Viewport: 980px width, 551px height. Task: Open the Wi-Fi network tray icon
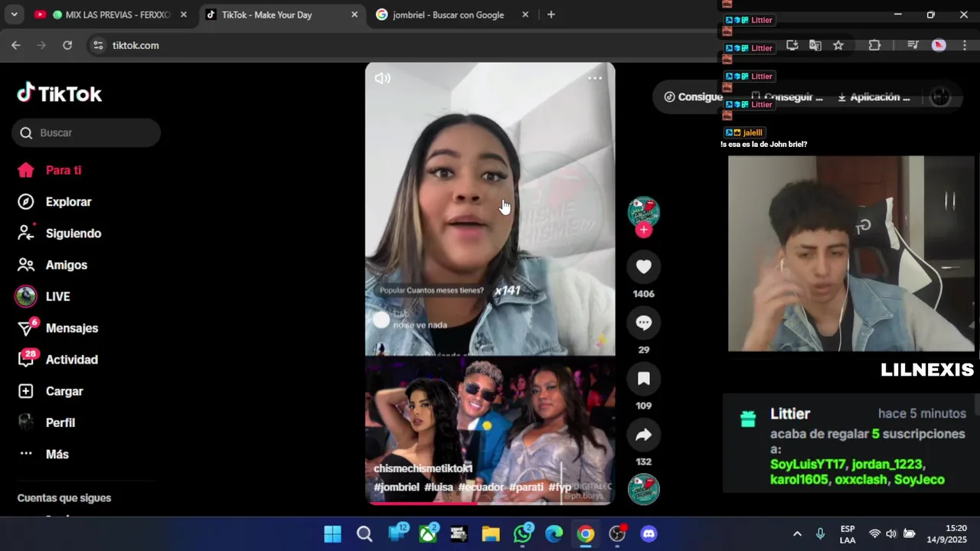pos(874,534)
